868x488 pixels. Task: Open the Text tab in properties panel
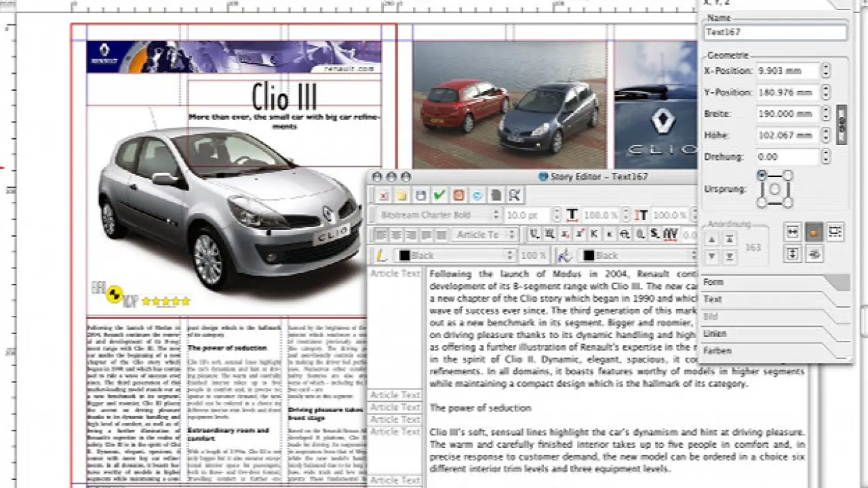click(x=713, y=299)
